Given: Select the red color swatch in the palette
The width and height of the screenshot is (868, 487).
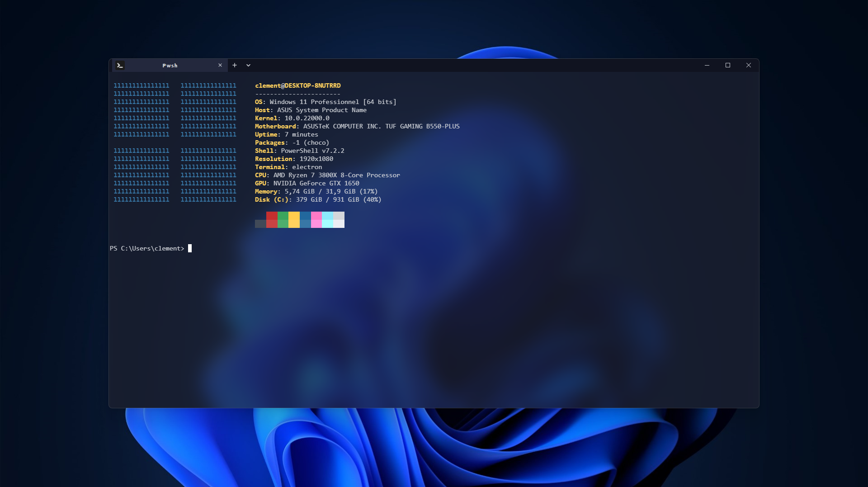Looking at the screenshot, I should coord(272,220).
